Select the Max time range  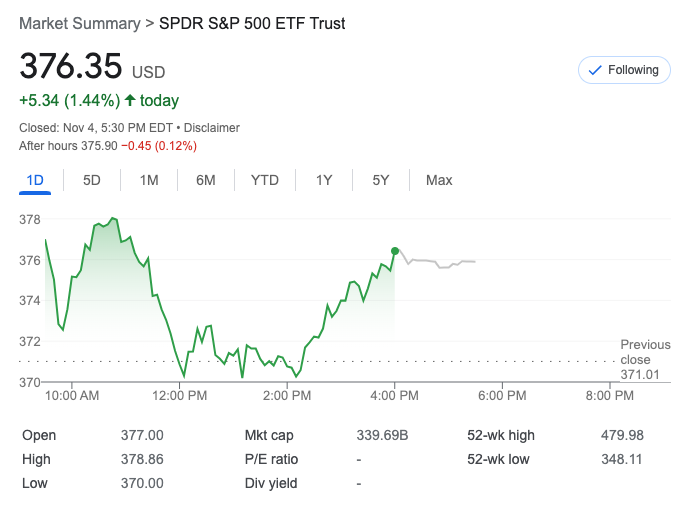439,180
